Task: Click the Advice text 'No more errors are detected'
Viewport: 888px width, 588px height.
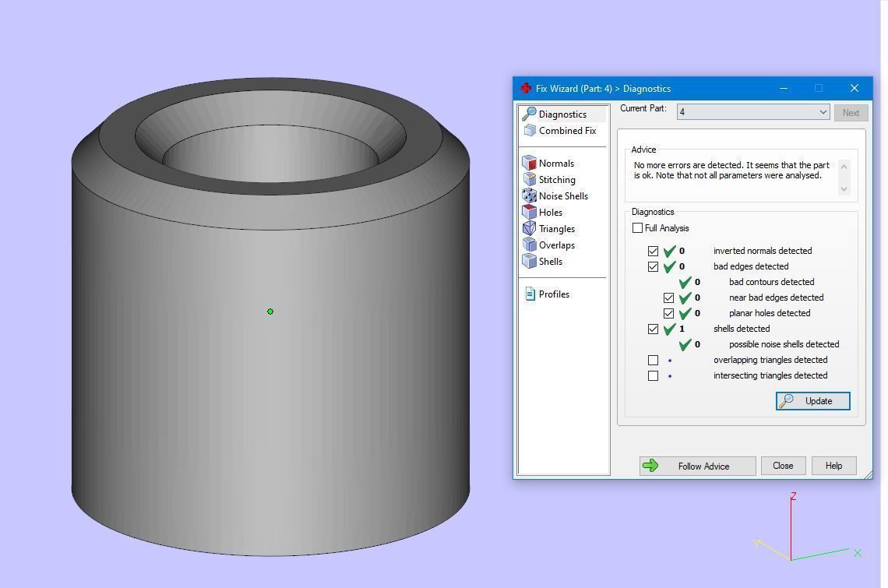Action: (x=688, y=165)
